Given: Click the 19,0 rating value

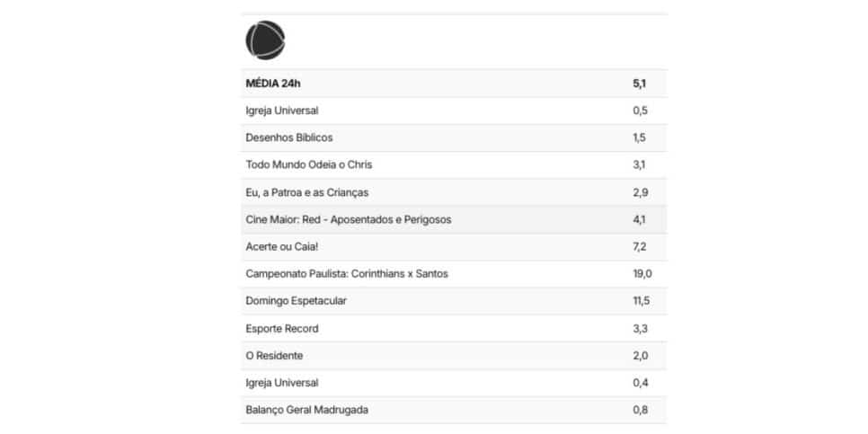Looking at the screenshot, I should pyautogui.click(x=642, y=274).
